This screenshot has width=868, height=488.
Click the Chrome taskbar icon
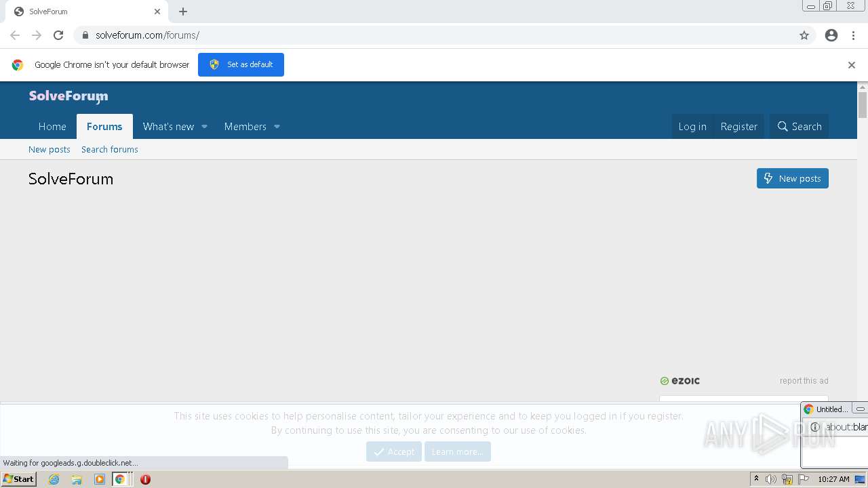tap(120, 479)
